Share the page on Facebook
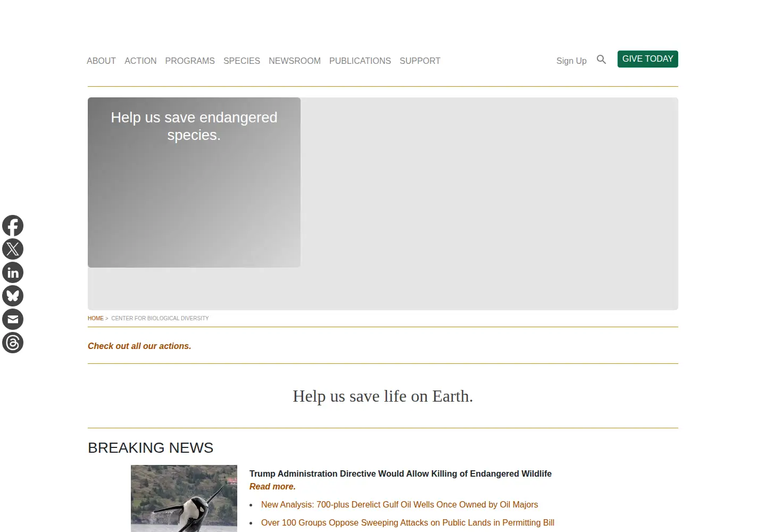 click(x=13, y=226)
